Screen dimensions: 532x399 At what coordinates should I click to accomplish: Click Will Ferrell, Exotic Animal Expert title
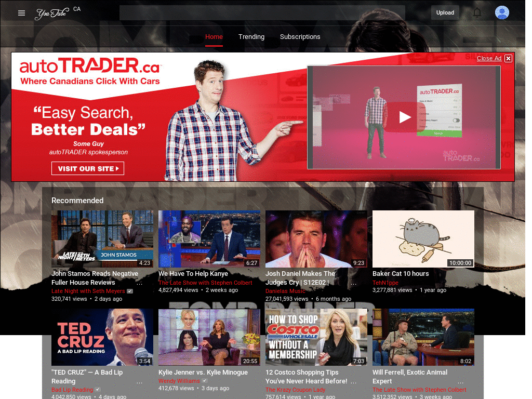(410, 377)
